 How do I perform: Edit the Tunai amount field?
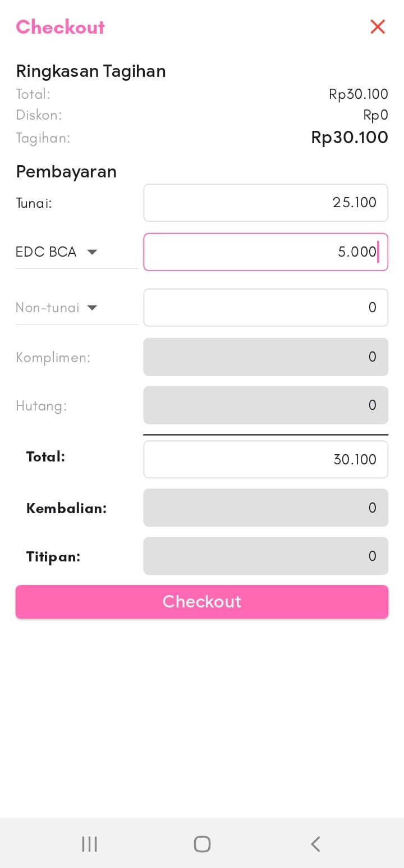pos(265,203)
